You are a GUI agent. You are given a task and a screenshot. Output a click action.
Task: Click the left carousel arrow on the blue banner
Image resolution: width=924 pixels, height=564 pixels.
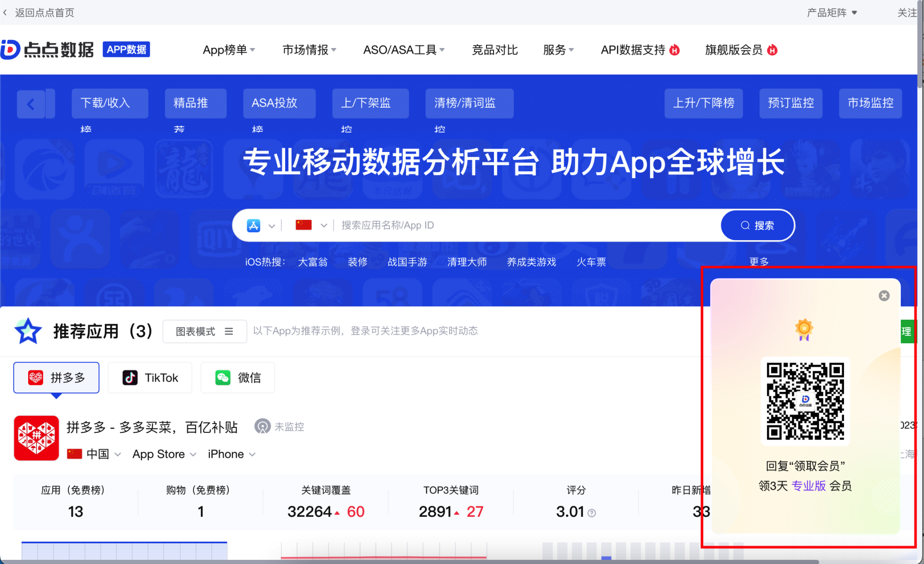tap(31, 103)
